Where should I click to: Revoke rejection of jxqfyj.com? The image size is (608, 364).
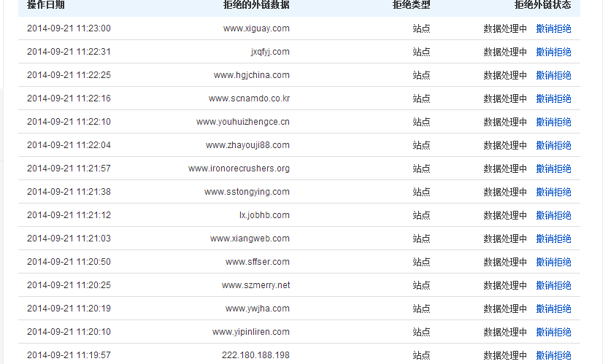553,52
